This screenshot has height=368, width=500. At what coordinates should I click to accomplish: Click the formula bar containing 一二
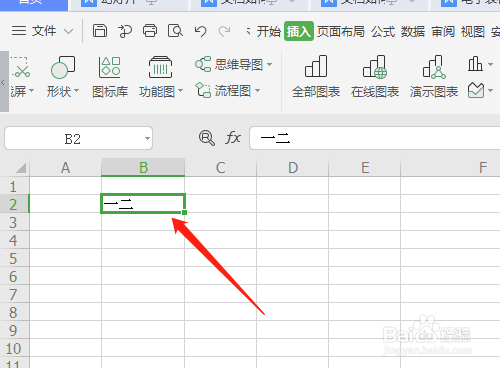375,138
